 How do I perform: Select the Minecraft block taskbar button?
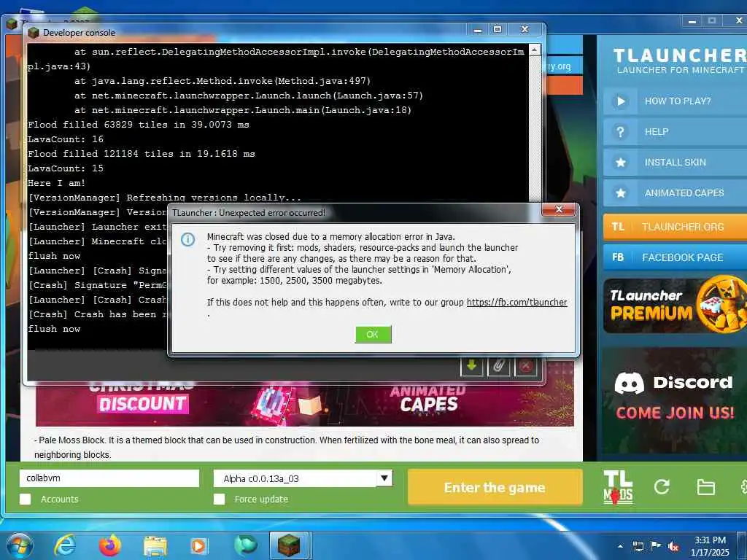[289, 545]
